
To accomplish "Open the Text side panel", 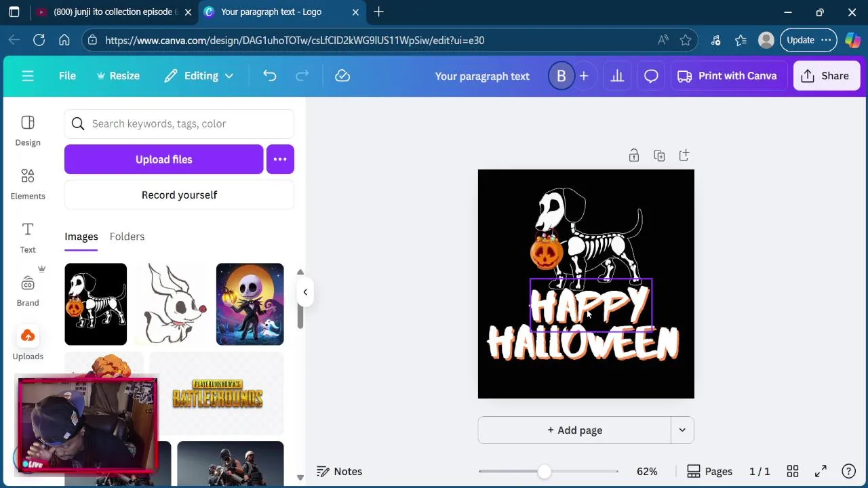I will (x=28, y=238).
